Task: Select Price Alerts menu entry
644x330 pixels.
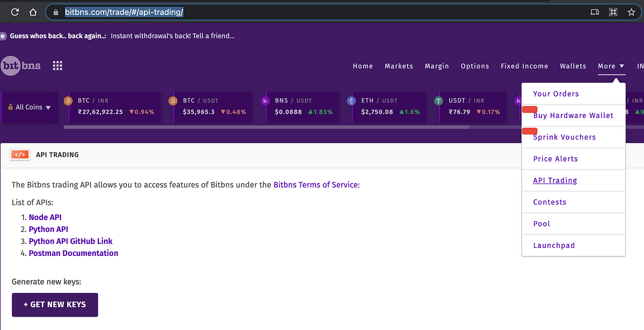Action: (x=573, y=159)
